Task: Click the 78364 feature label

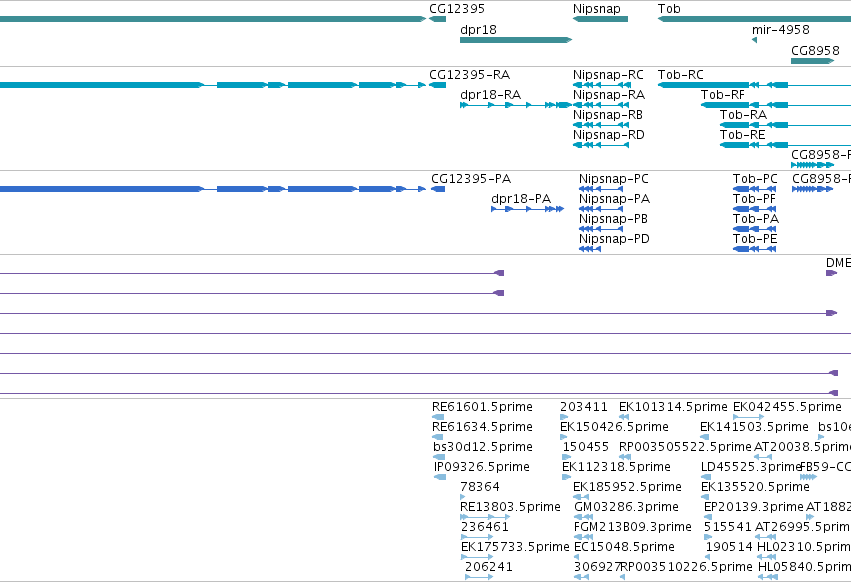Action: [x=480, y=487]
